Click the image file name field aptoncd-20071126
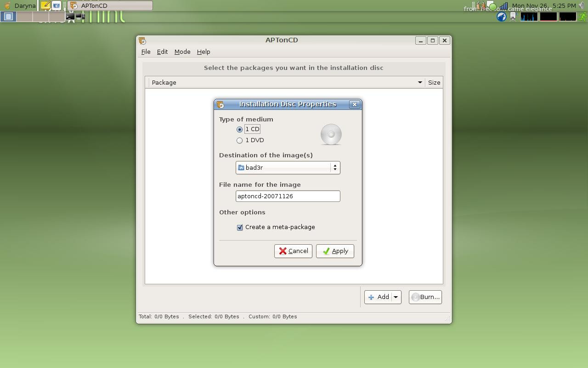This screenshot has height=368, width=588. (x=288, y=196)
